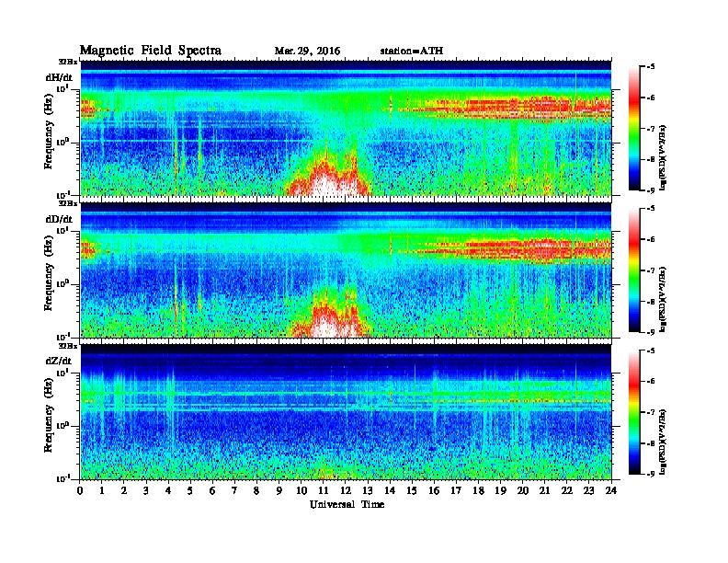728x563 pixels.
Task: Click hour 8 on the time axis
Action: click(256, 491)
